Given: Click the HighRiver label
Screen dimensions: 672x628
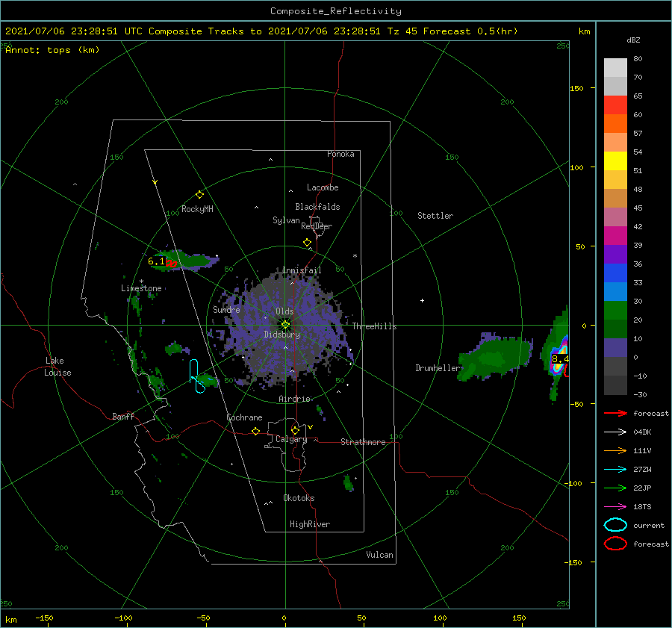Looking at the screenshot, I should (310, 524).
